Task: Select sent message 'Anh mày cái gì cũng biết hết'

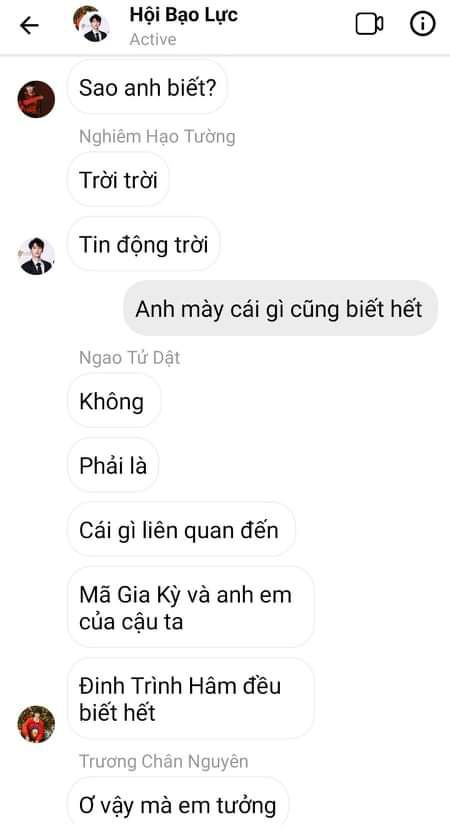Action: coord(280,309)
